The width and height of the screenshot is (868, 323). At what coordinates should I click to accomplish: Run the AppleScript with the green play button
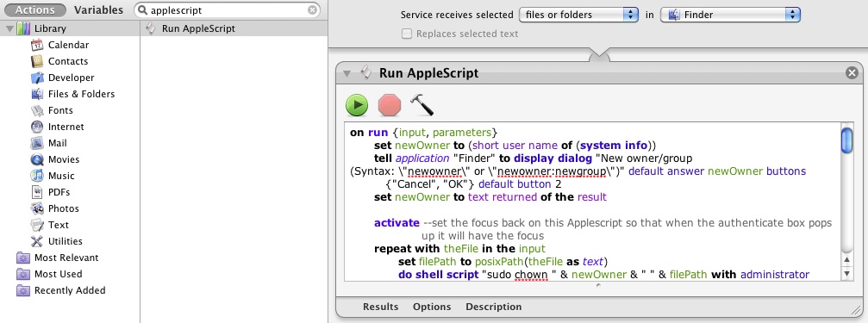357,105
